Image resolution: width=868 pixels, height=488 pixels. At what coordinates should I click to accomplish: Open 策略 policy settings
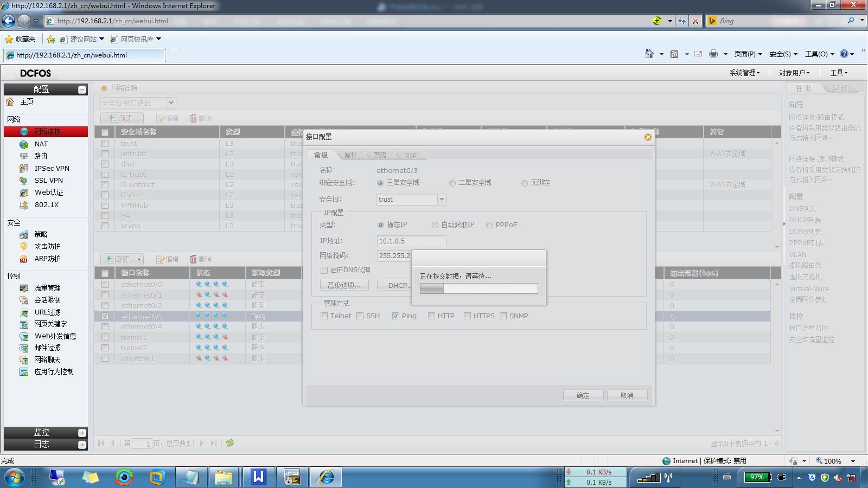pyautogui.click(x=41, y=235)
